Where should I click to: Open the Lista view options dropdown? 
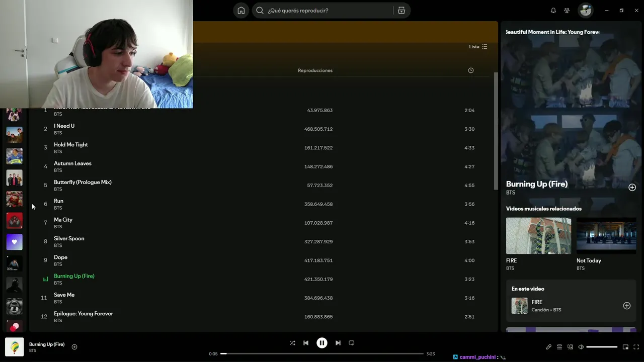point(478,47)
